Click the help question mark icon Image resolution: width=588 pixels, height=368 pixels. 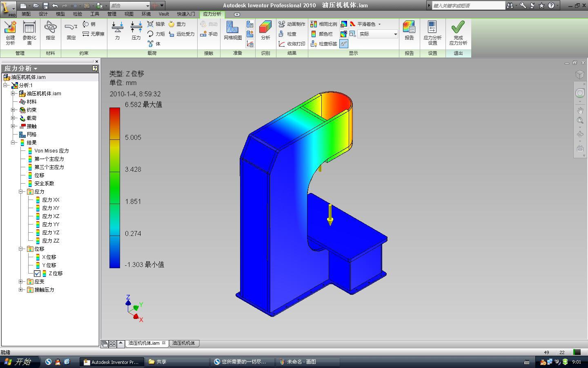(551, 5)
